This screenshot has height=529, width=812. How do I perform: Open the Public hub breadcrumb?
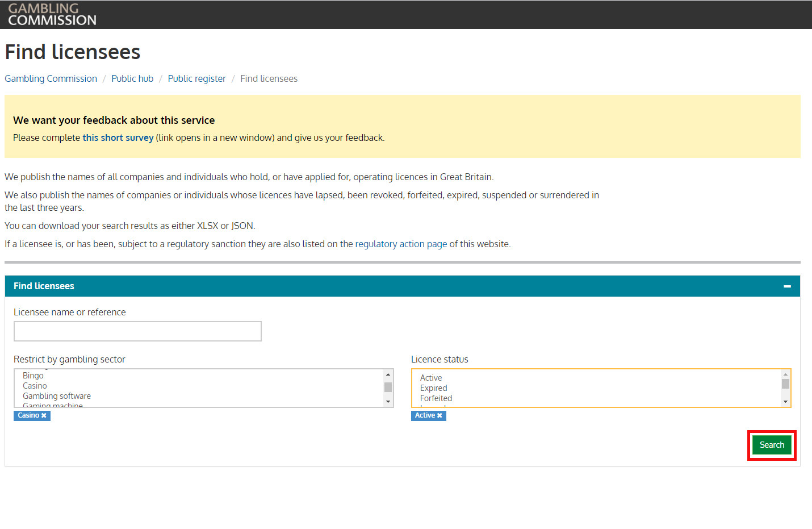coord(132,78)
